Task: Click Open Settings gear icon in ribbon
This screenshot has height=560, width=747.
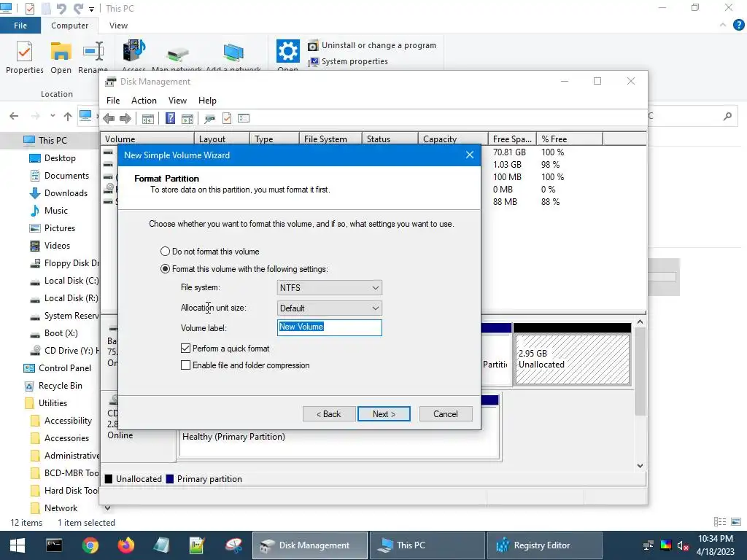Action: 287,51
